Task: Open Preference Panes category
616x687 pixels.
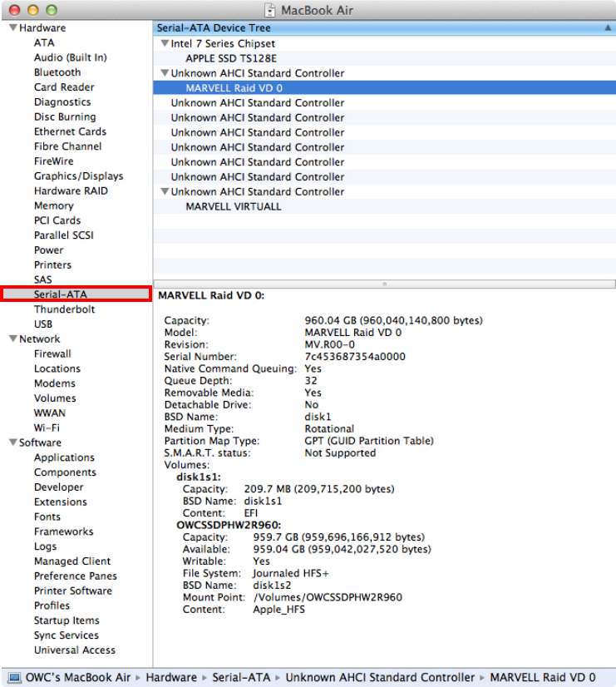Action: tap(76, 576)
